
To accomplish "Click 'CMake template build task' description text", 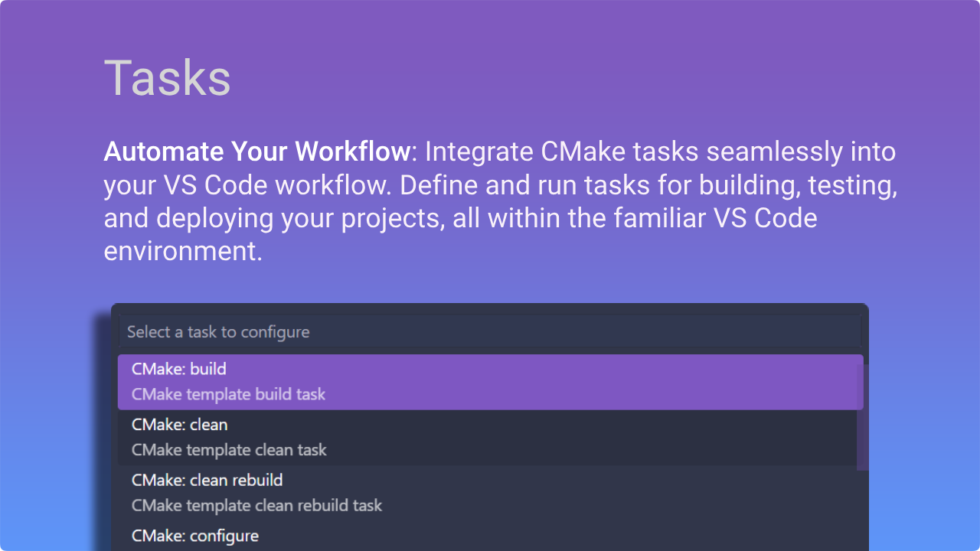I will pos(227,394).
